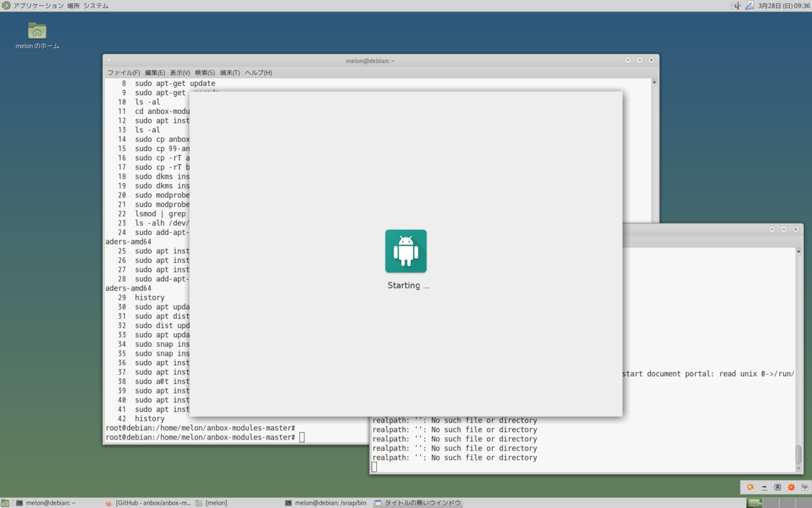This screenshot has width=812, height=508.
Task: Switch to タイトルの無いウインドウ taskbar button
Action: (x=418, y=503)
